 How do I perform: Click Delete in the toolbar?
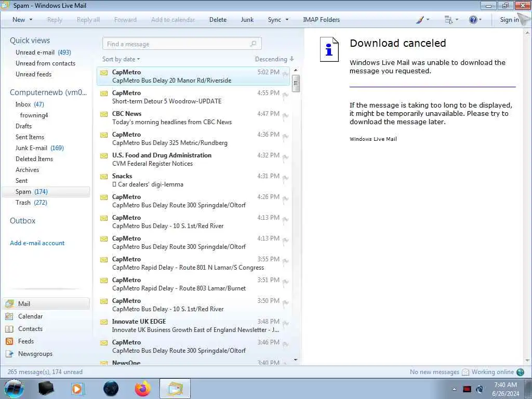pos(218,20)
